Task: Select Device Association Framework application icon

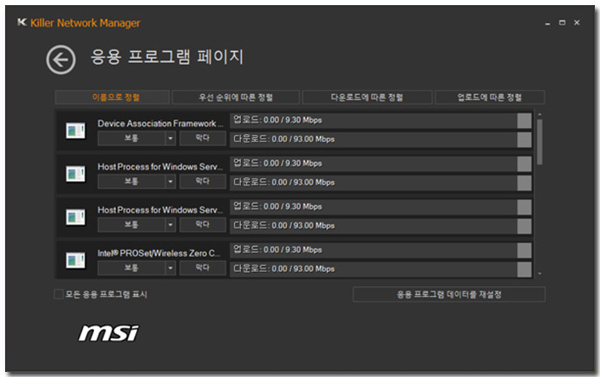Action: (75, 131)
